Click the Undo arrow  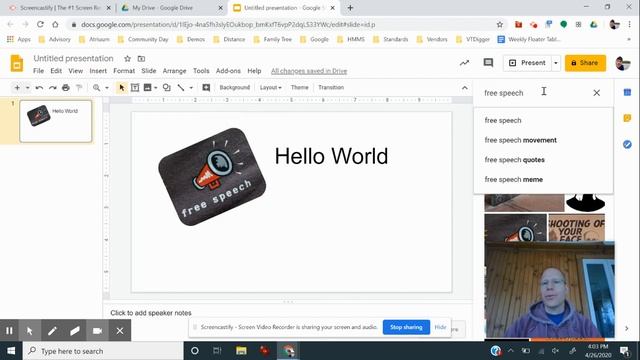pyautogui.click(x=39, y=87)
